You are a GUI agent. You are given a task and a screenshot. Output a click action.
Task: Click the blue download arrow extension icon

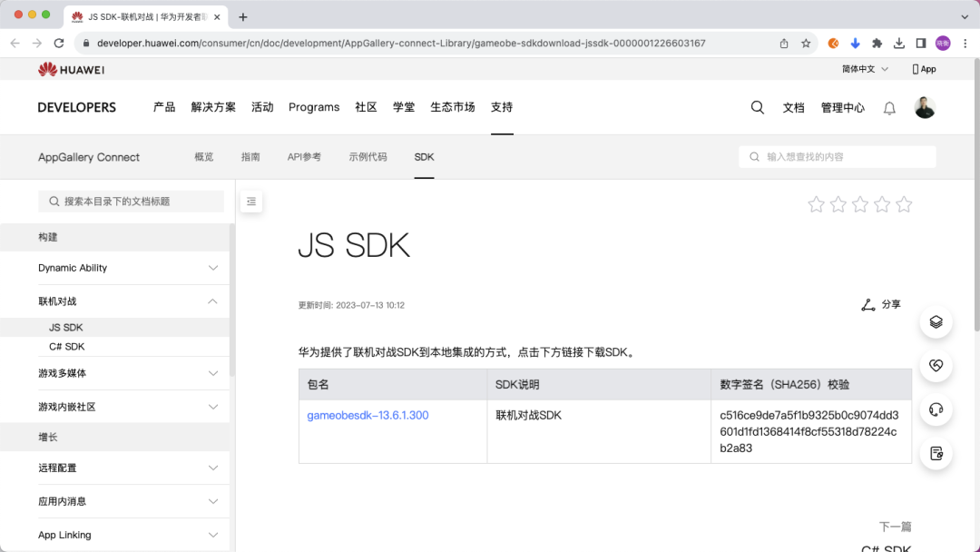pyautogui.click(x=855, y=44)
